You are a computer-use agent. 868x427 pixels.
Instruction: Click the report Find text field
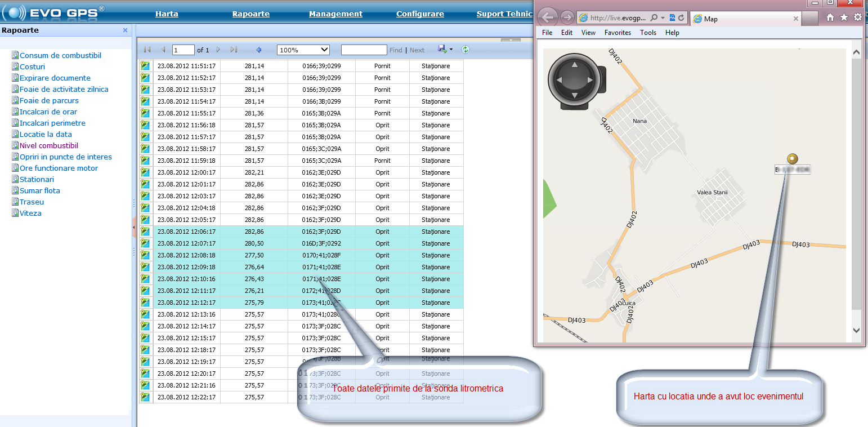[x=364, y=50]
